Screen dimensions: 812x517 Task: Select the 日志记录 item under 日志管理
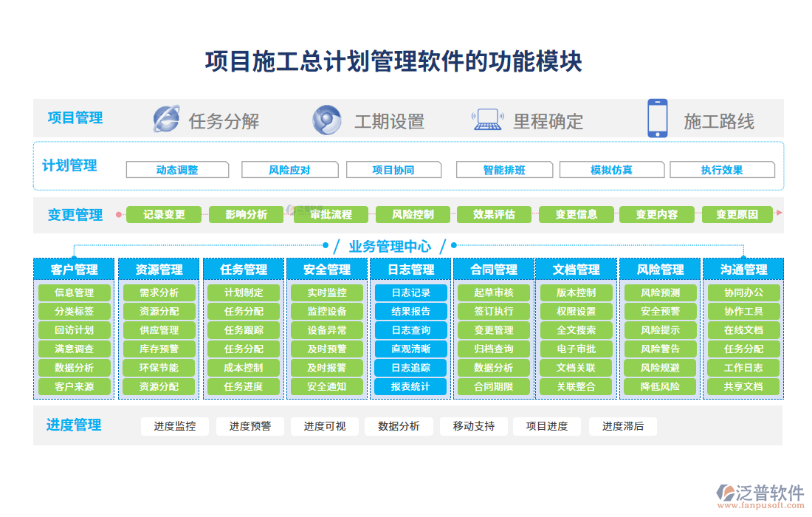[x=410, y=292]
